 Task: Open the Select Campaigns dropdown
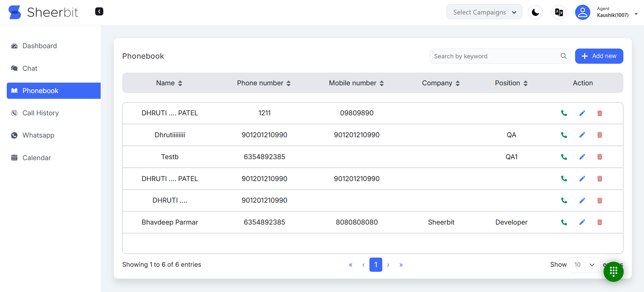(484, 12)
